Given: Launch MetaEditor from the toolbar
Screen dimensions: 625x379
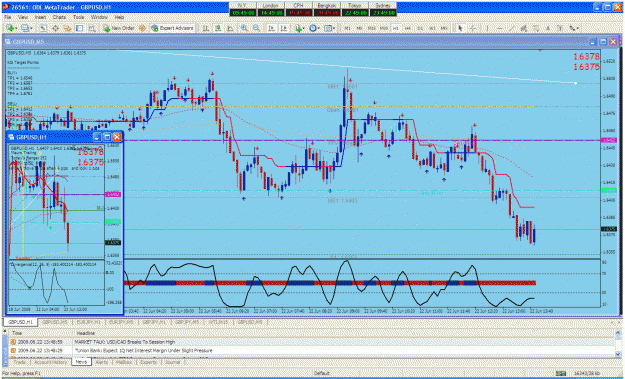Looking at the screenshot, I should pyautogui.click(x=142, y=28).
